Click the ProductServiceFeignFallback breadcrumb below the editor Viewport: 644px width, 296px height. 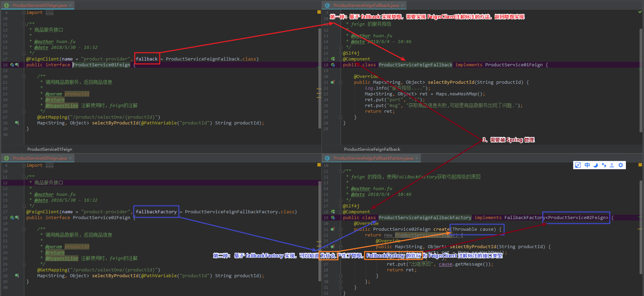[372, 149]
